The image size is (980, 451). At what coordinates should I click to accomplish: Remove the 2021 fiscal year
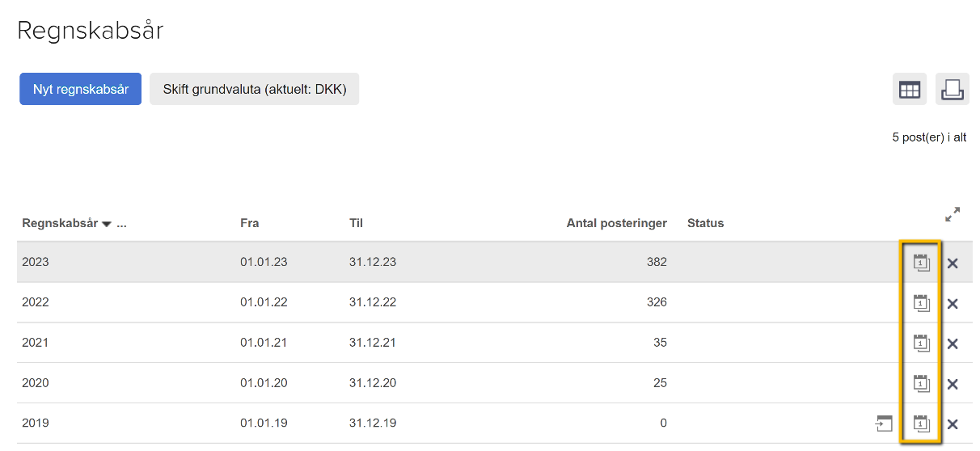click(x=953, y=344)
